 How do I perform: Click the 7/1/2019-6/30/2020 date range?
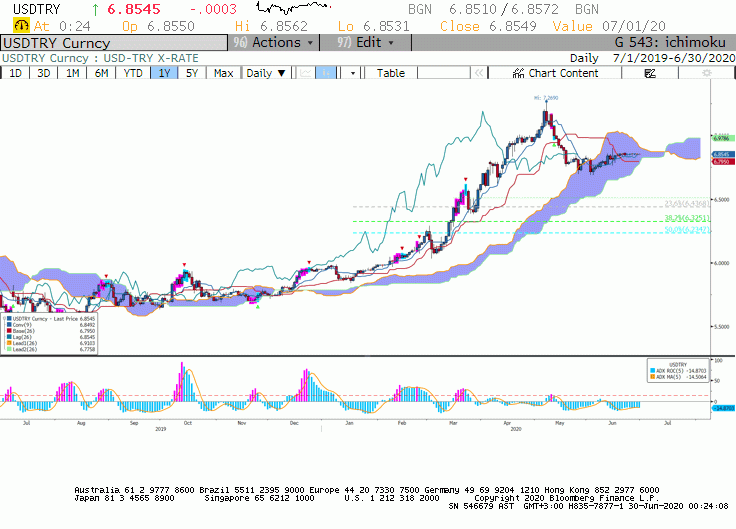pos(674,58)
